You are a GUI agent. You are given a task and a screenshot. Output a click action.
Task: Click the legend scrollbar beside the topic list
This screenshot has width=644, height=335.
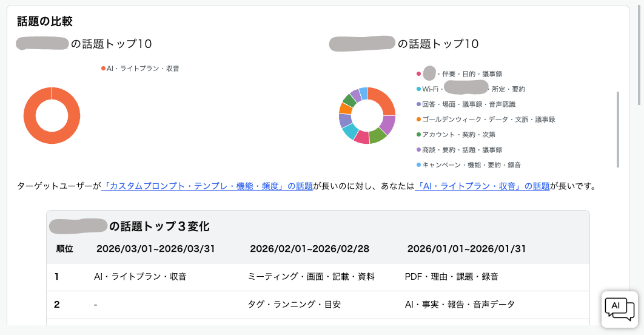click(x=618, y=129)
